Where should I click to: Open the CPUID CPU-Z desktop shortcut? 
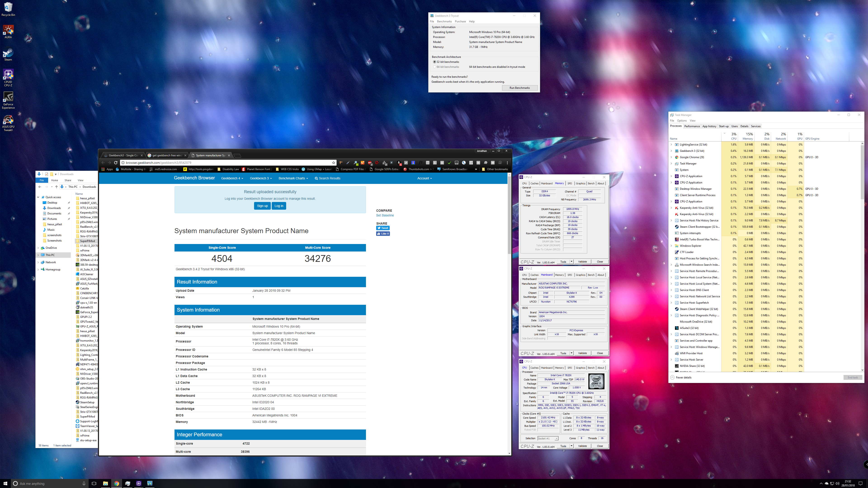[x=8, y=78]
